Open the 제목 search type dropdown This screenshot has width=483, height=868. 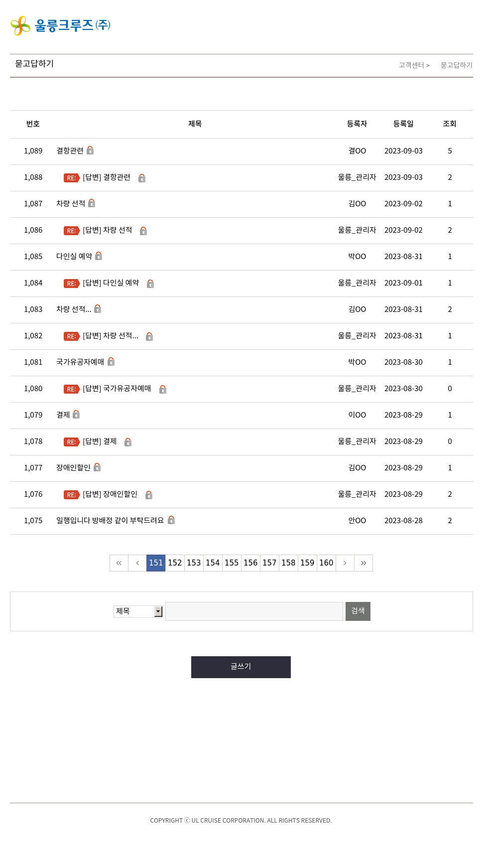(x=138, y=611)
